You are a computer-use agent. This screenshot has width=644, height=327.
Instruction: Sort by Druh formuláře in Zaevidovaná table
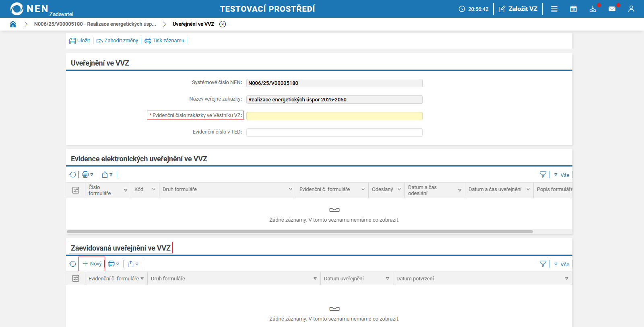point(234,278)
